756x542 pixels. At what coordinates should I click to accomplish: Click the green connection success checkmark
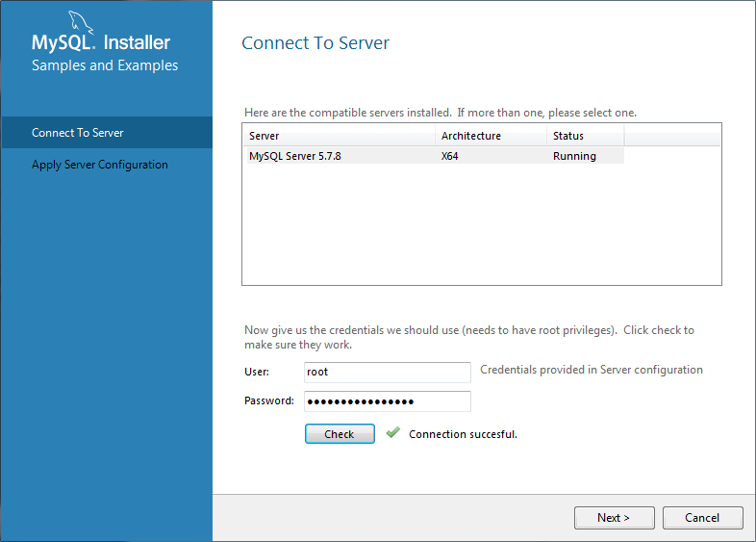393,432
